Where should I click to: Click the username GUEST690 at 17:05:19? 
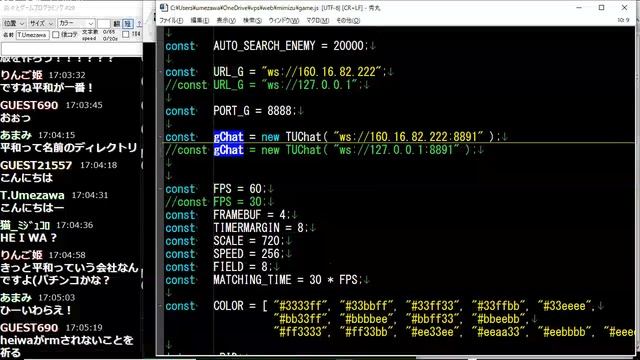point(29,328)
